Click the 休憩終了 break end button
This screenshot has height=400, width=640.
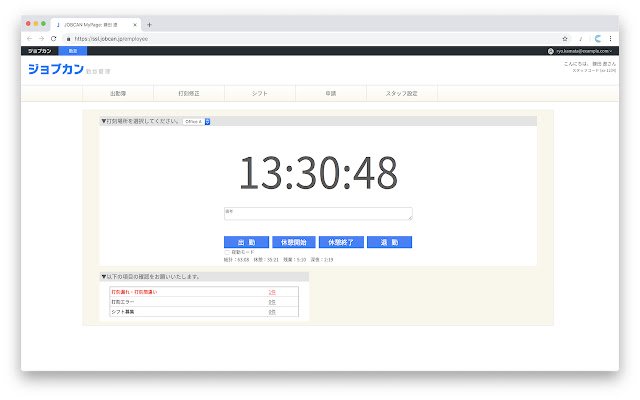341,242
